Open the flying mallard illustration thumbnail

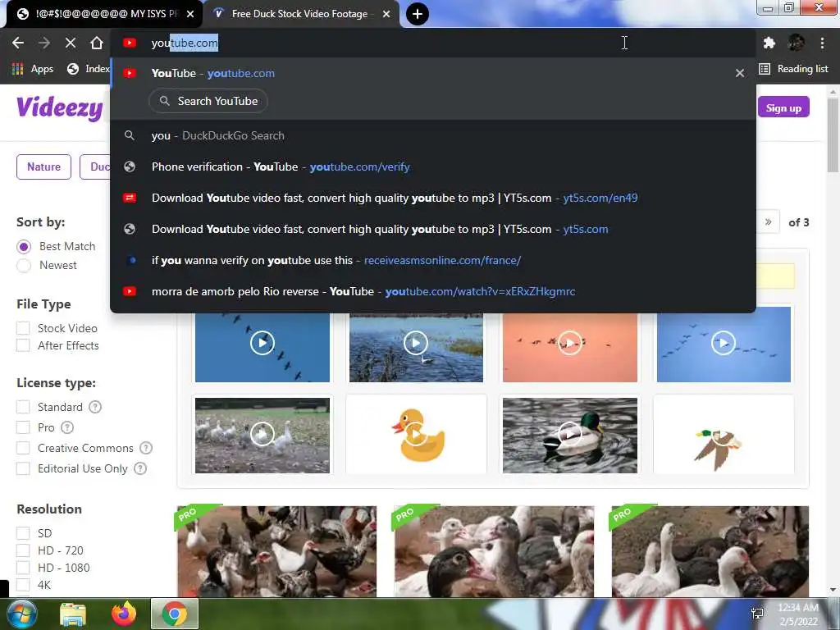point(724,435)
